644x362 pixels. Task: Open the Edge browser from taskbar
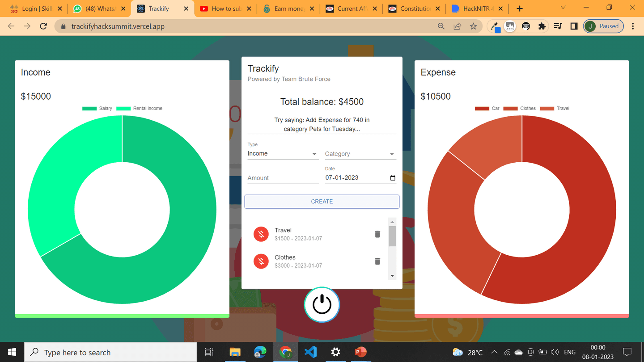(x=260, y=352)
